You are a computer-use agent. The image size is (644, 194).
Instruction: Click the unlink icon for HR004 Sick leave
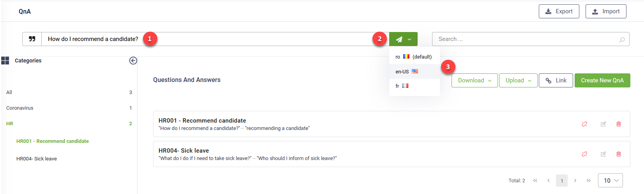click(x=584, y=154)
